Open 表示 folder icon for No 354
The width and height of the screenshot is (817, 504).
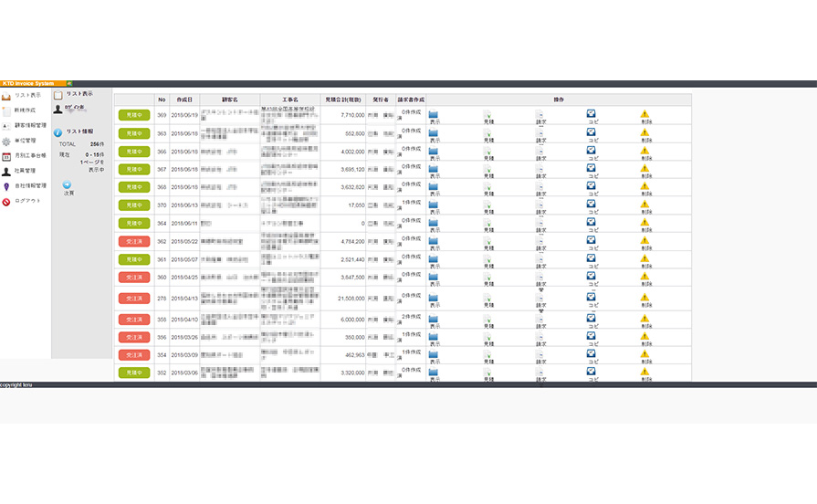click(434, 355)
